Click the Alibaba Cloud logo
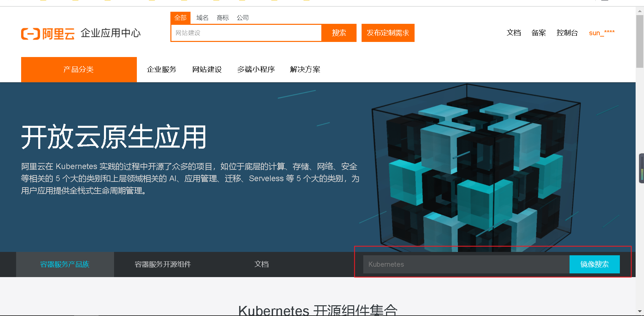 click(x=48, y=34)
